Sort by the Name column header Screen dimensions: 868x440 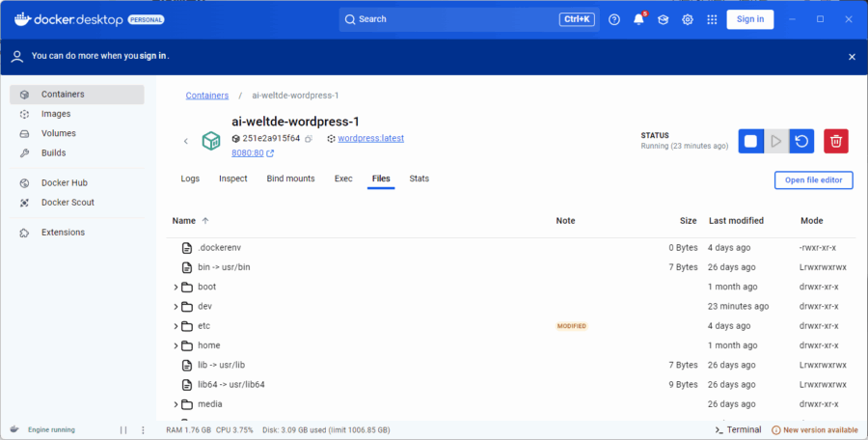[x=184, y=221]
